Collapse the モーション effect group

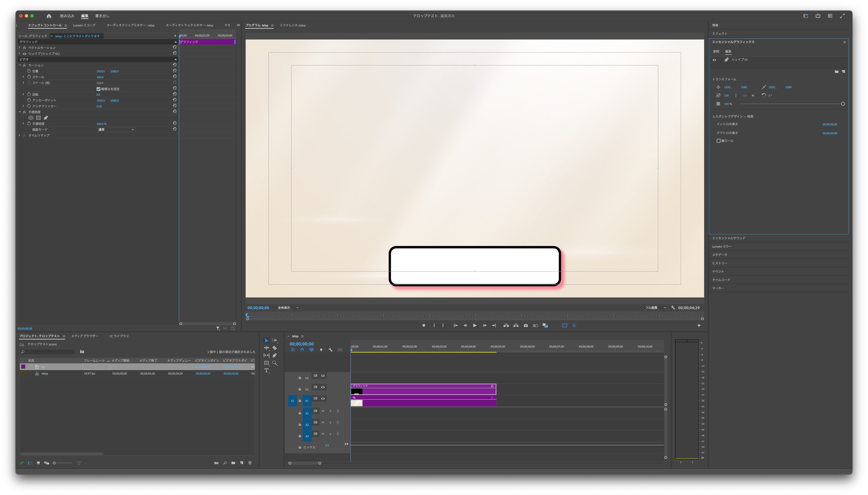click(20, 65)
